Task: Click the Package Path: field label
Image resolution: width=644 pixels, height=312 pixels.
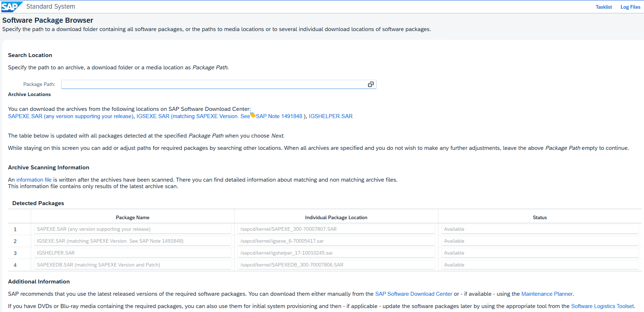Action: 39,84
